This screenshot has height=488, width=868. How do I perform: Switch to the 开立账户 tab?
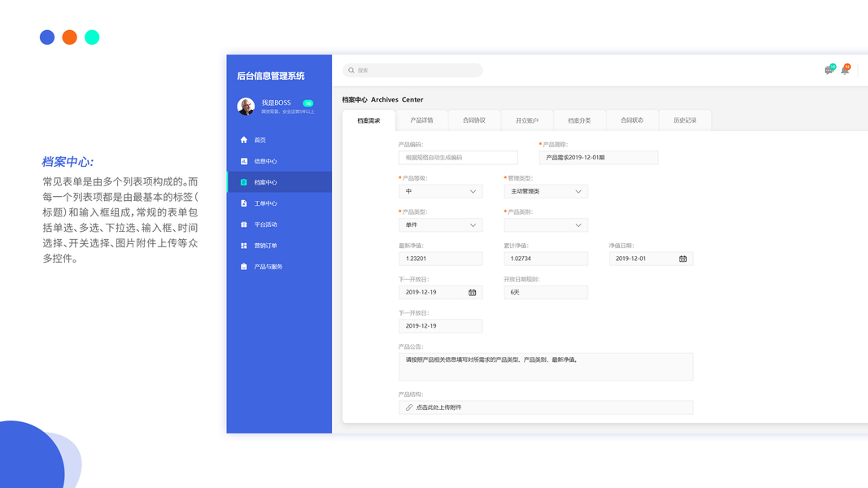click(526, 120)
